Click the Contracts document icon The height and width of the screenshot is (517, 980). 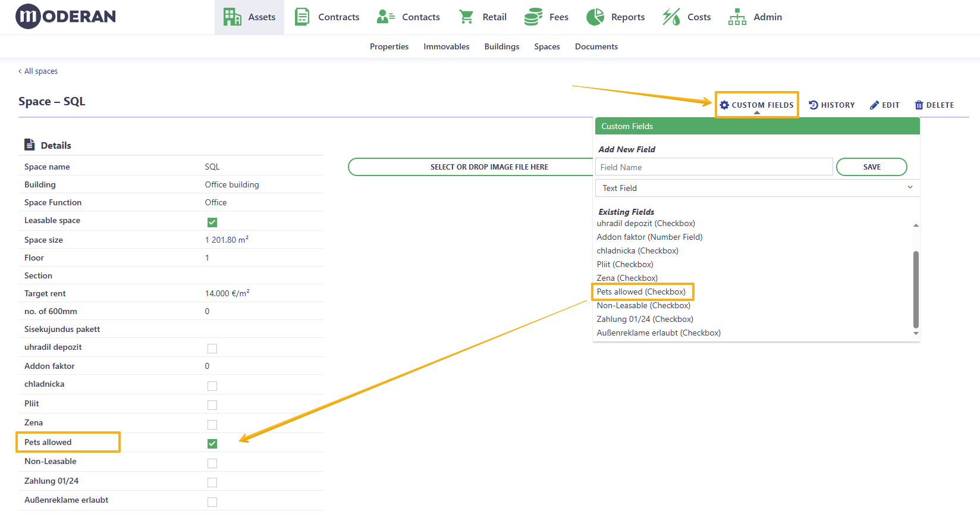point(302,17)
